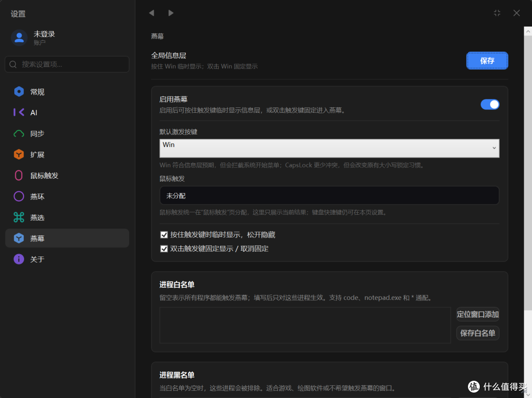Click the 进程白名单 heading
Viewport: 532px width, 398px height.
pos(177,285)
